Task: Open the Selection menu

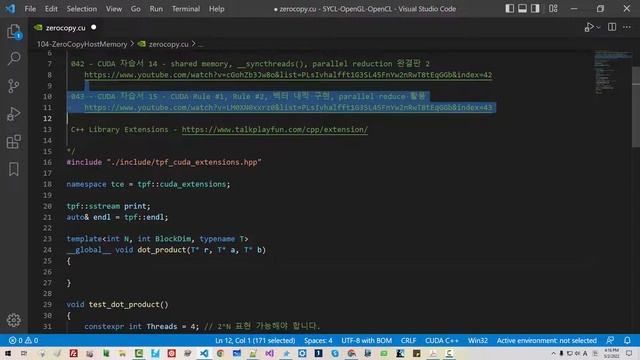Action: [82, 9]
